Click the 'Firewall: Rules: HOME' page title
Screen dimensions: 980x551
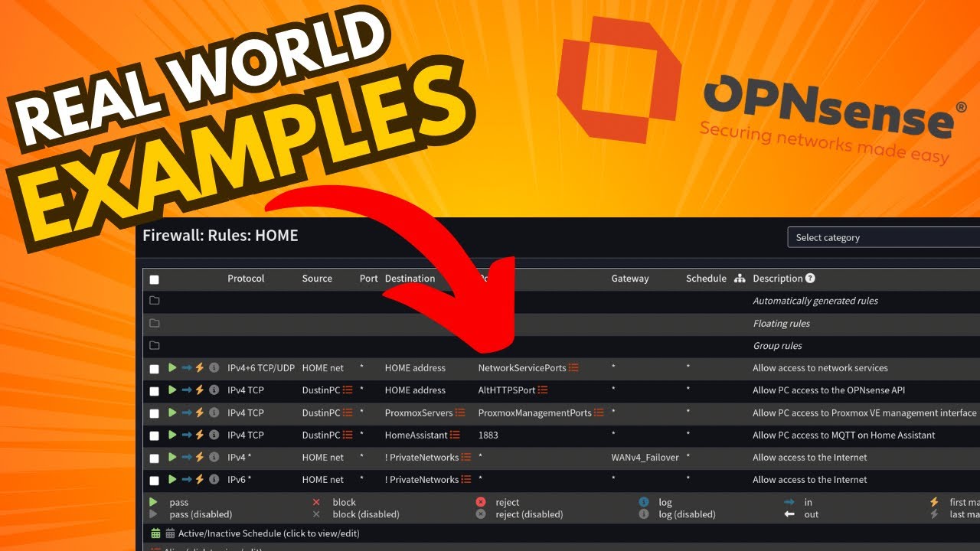220,236
